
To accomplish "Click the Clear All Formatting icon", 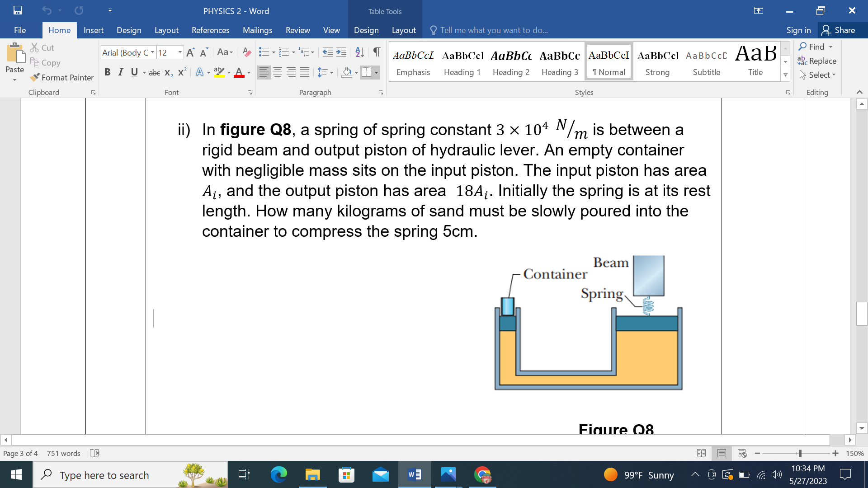I will 246,52.
